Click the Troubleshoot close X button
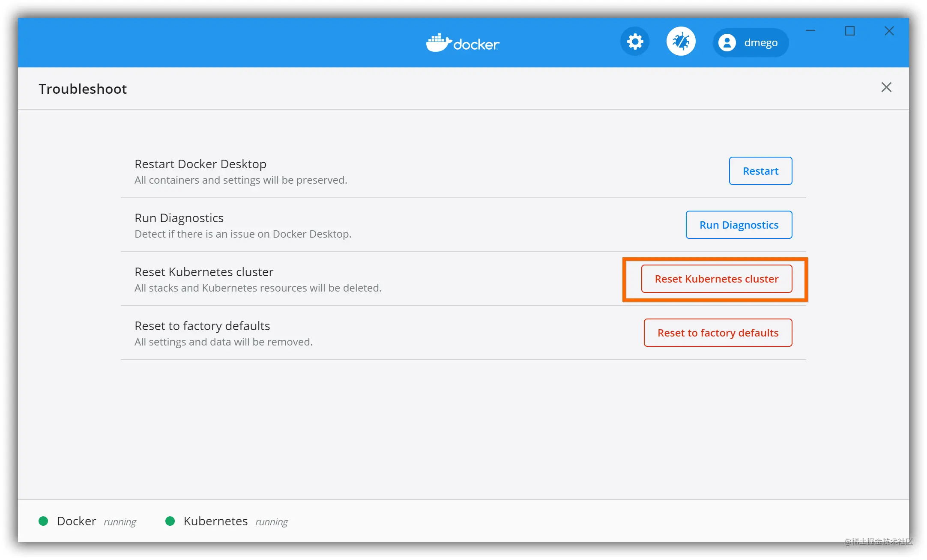The height and width of the screenshot is (560, 927). [887, 87]
